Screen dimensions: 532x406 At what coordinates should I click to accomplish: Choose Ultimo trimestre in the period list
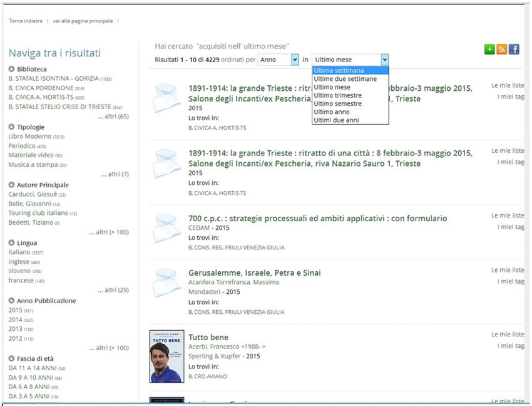(x=337, y=95)
